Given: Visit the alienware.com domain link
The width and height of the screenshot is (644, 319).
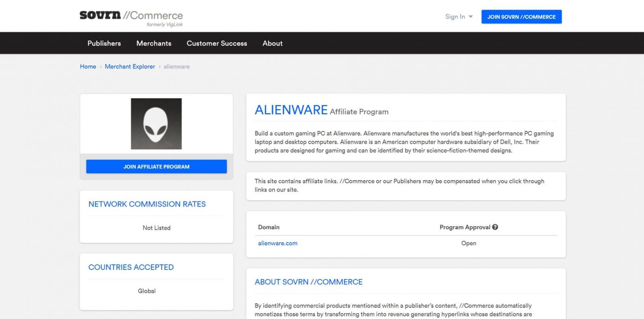Looking at the screenshot, I should point(278,243).
